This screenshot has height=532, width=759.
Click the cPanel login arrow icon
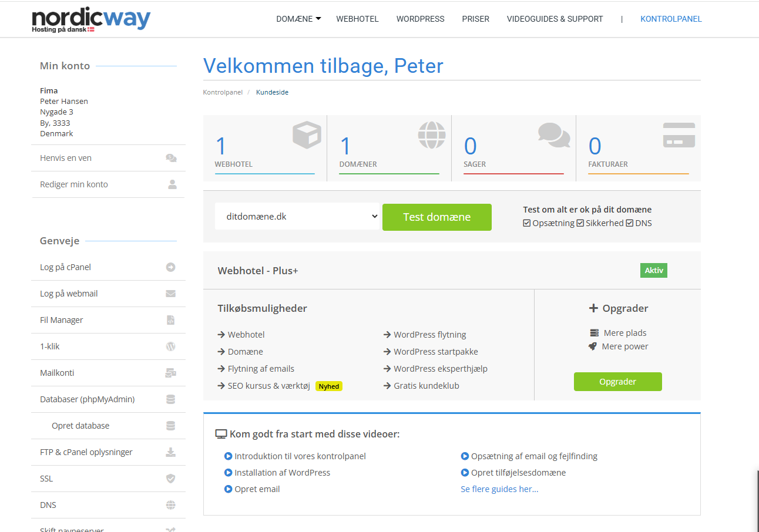pyautogui.click(x=170, y=267)
